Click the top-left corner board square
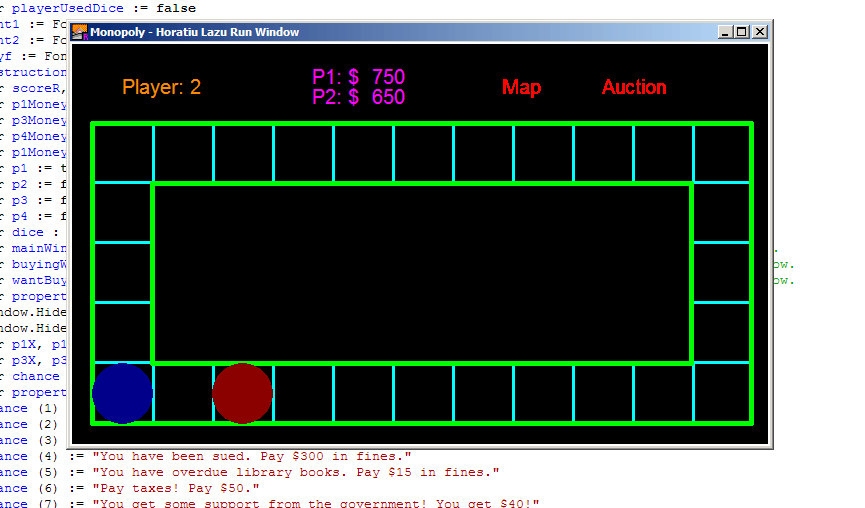 click(122, 153)
